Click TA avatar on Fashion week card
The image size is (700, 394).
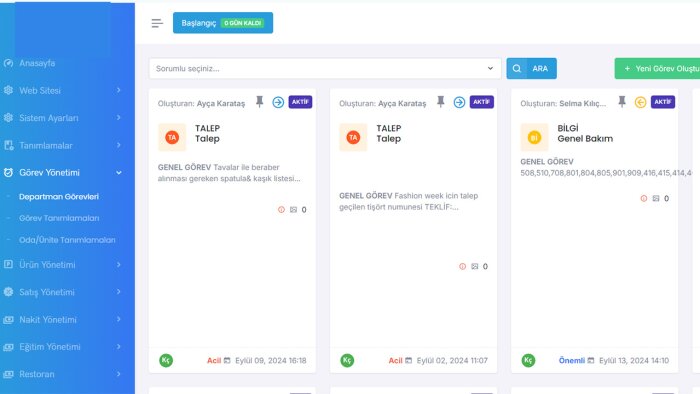click(353, 137)
